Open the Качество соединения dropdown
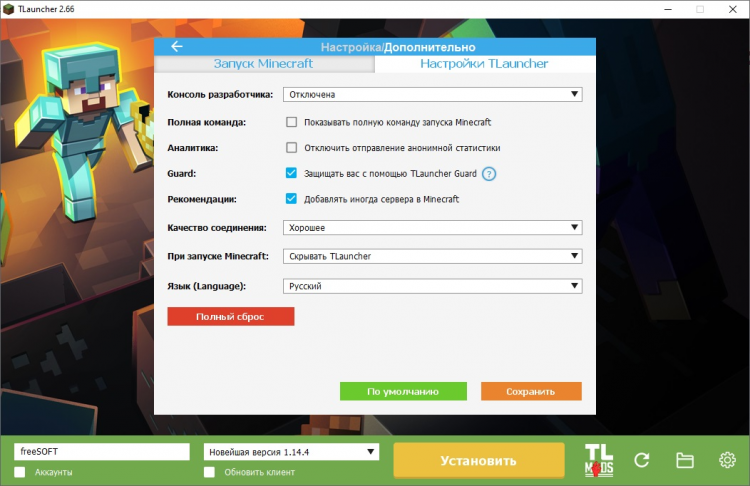The image size is (750, 486). point(432,228)
